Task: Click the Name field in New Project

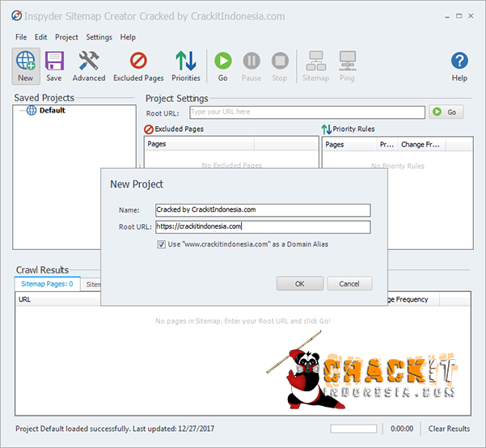Action: 263,210
